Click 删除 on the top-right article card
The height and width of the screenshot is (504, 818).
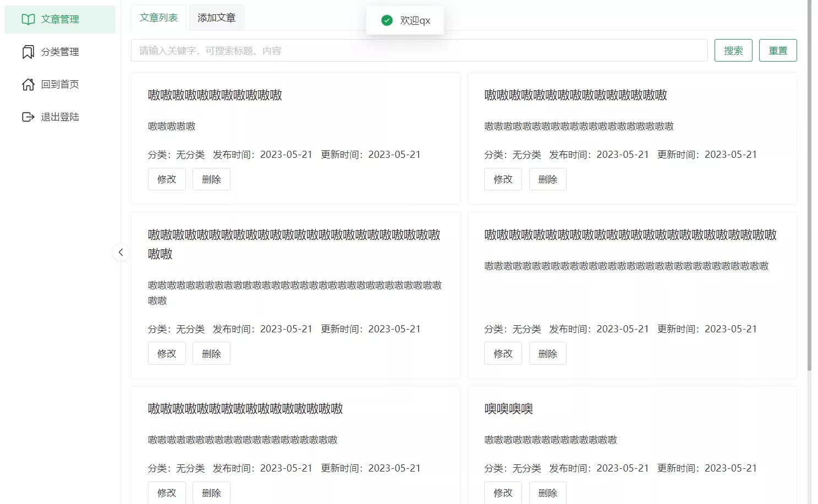[x=548, y=179]
